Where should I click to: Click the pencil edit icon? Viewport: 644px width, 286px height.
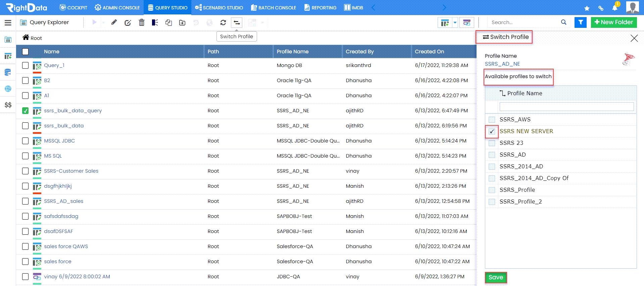tap(114, 22)
